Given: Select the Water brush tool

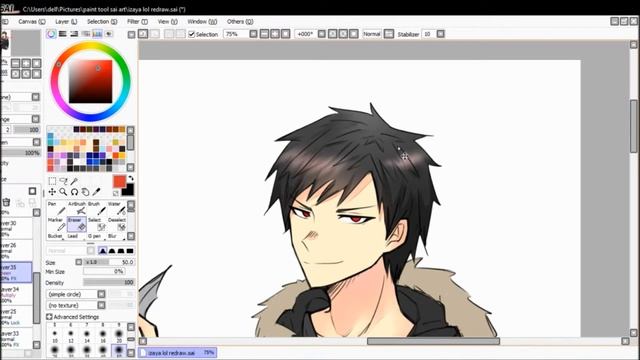Looking at the screenshot, I should (x=117, y=209).
